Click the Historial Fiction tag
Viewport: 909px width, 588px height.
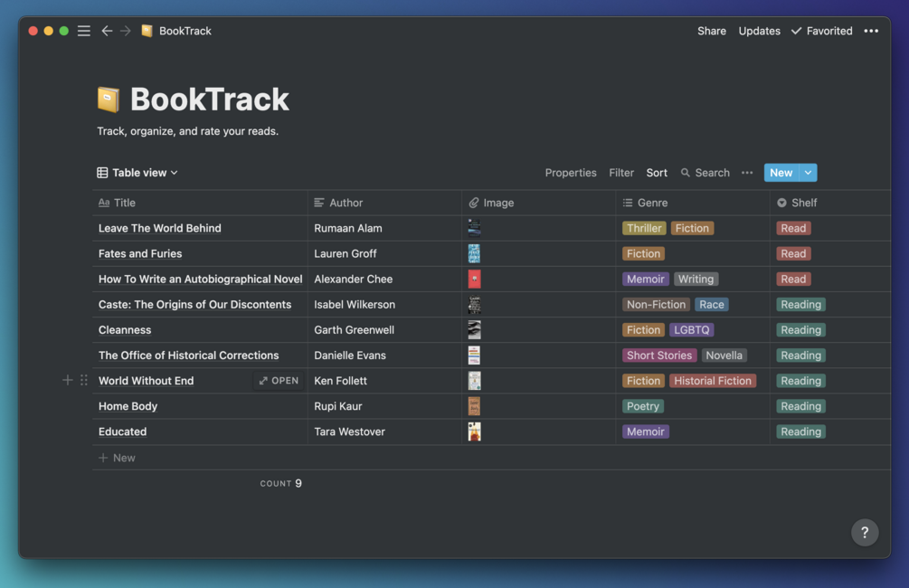(713, 381)
